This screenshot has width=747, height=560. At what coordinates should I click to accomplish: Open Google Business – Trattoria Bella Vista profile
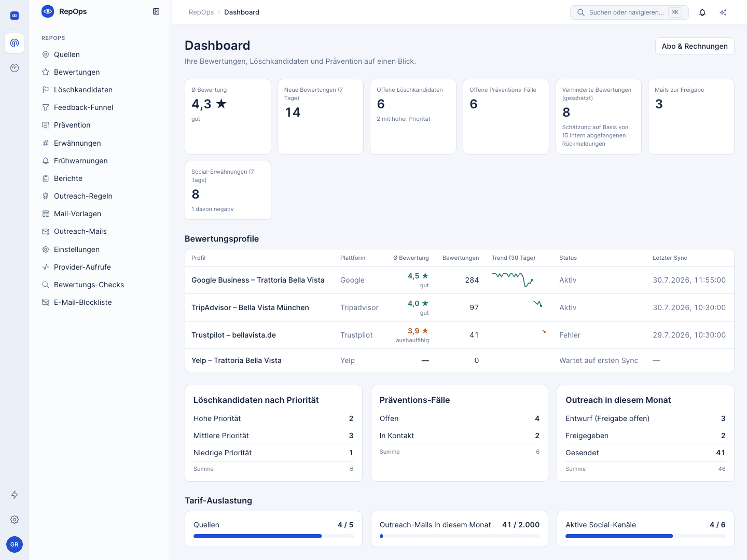point(258,280)
